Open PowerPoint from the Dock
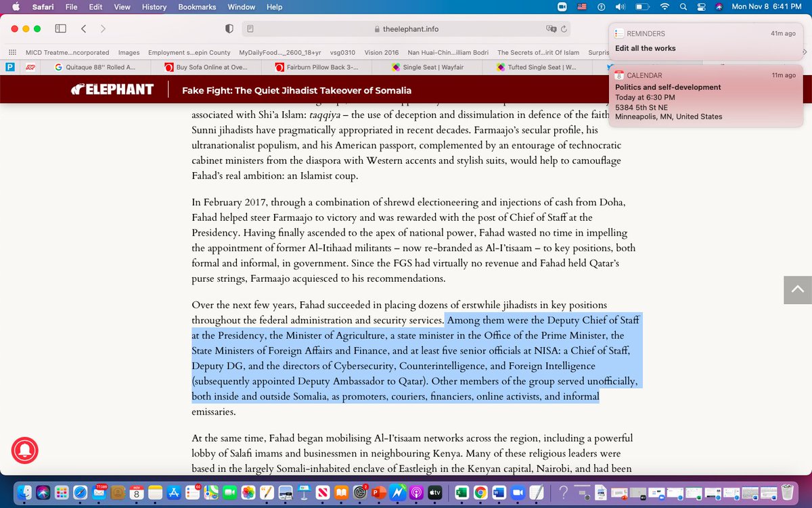The height and width of the screenshot is (508, 812). coord(378,492)
